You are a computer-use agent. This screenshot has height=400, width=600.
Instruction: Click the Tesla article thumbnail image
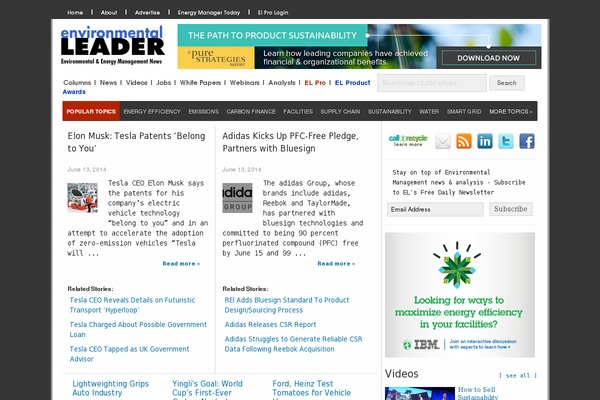(83, 198)
